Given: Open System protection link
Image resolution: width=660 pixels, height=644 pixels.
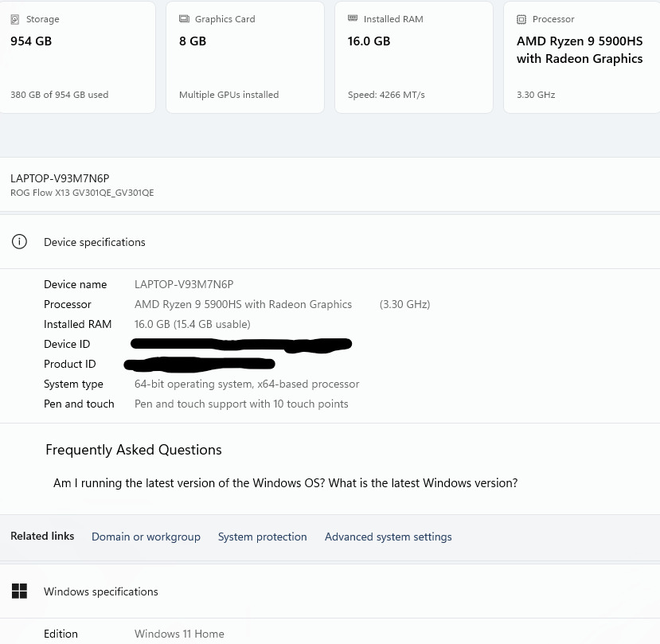Looking at the screenshot, I should coord(262,537).
